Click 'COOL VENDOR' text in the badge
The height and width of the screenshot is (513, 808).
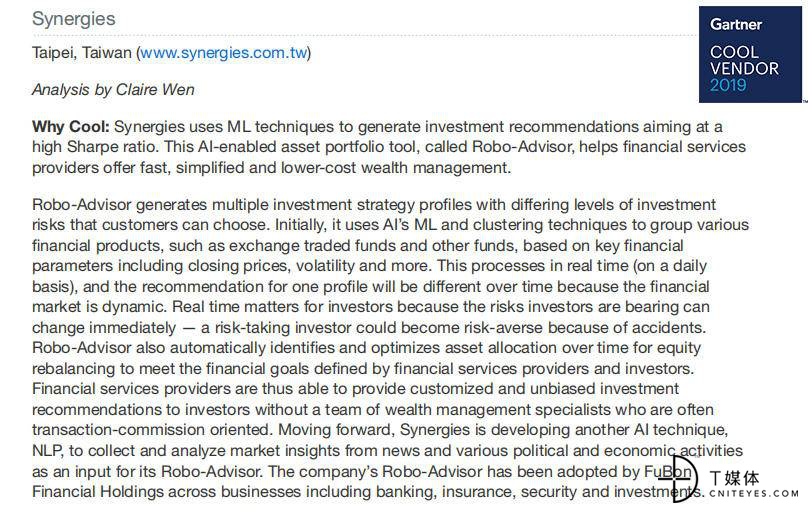(744, 60)
